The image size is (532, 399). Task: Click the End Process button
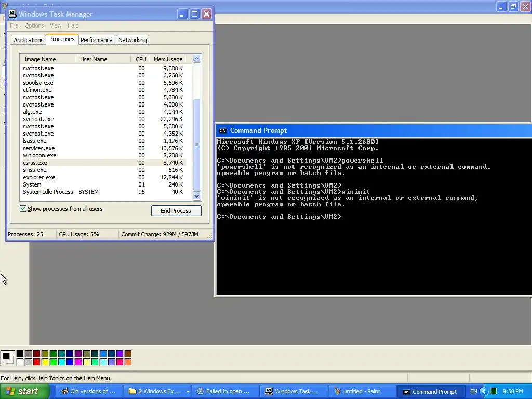point(176,211)
